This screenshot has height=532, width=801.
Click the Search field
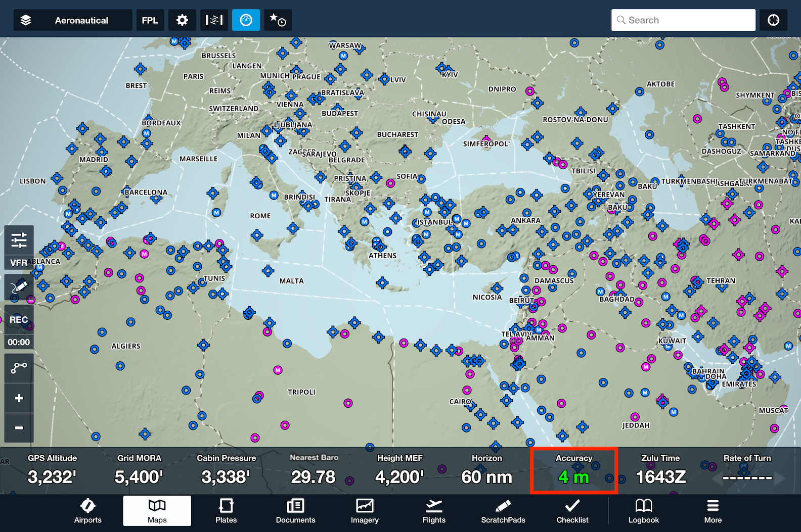pos(683,20)
